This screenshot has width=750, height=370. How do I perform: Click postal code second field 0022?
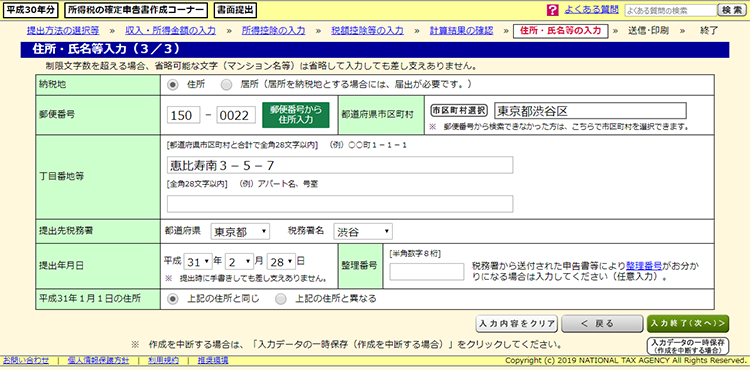pyautogui.click(x=236, y=115)
